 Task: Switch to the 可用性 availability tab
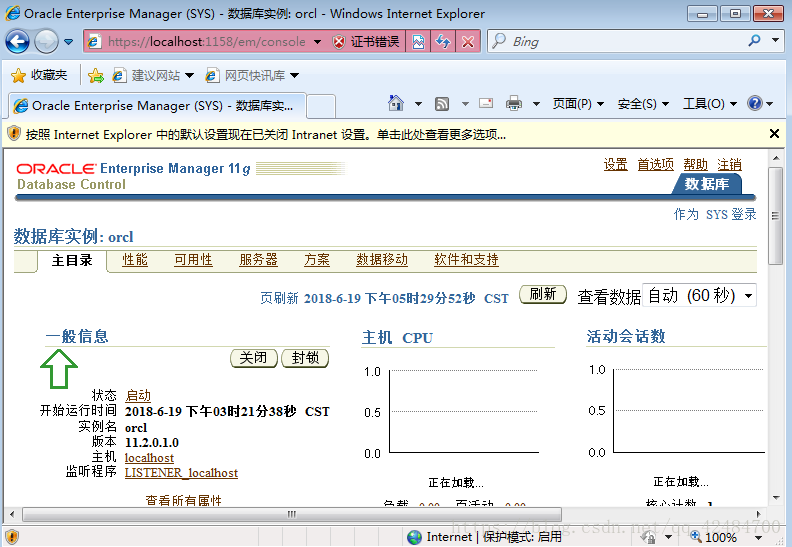tap(193, 260)
